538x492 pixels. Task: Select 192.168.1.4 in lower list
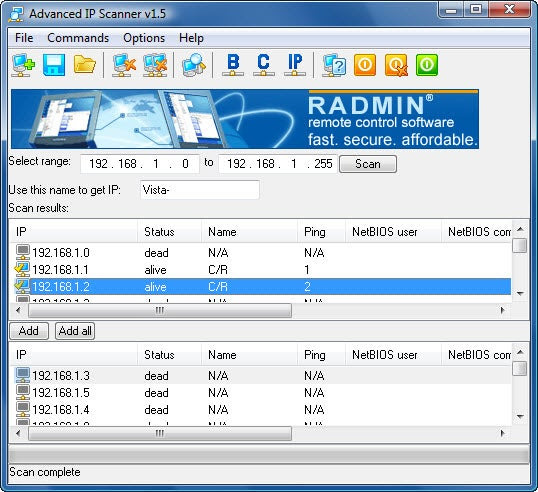[x=261, y=409]
